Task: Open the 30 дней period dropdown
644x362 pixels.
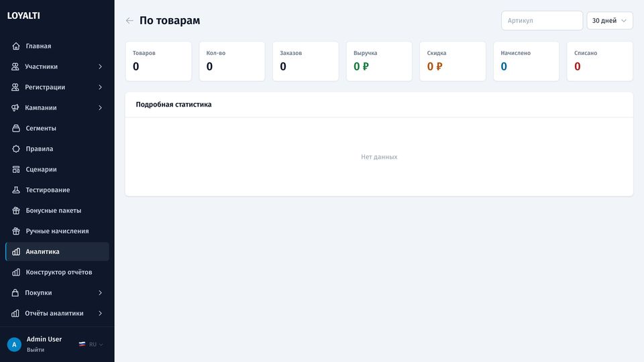Action: (610, 21)
